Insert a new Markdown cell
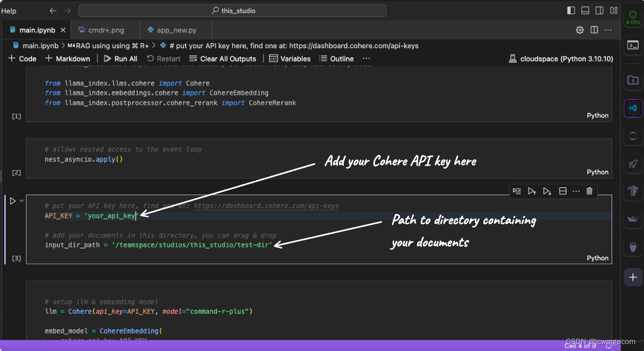644x351 pixels. point(68,58)
